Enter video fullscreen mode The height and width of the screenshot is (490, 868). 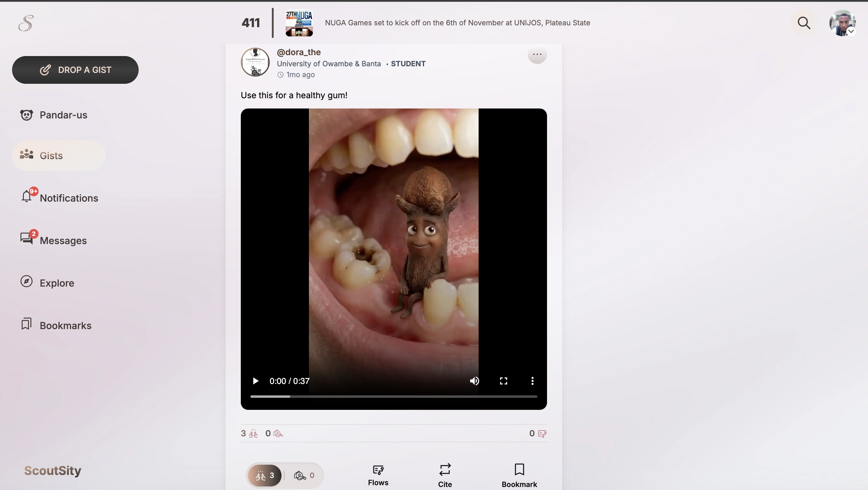[503, 381]
